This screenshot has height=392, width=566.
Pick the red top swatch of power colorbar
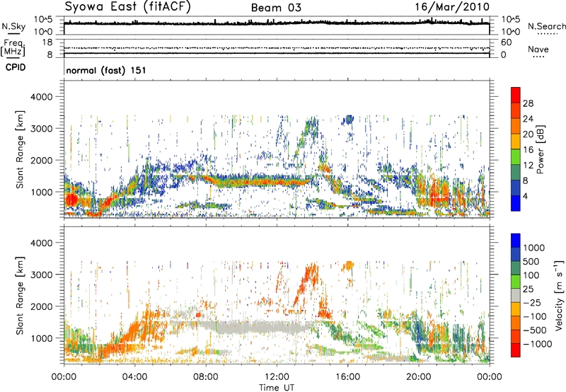point(516,96)
